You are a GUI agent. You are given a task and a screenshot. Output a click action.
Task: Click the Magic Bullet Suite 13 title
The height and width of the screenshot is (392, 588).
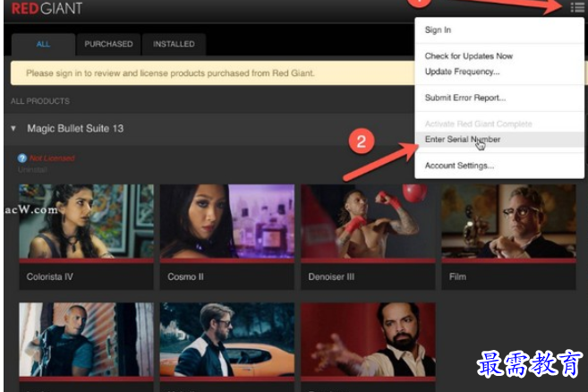pyautogui.click(x=75, y=129)
